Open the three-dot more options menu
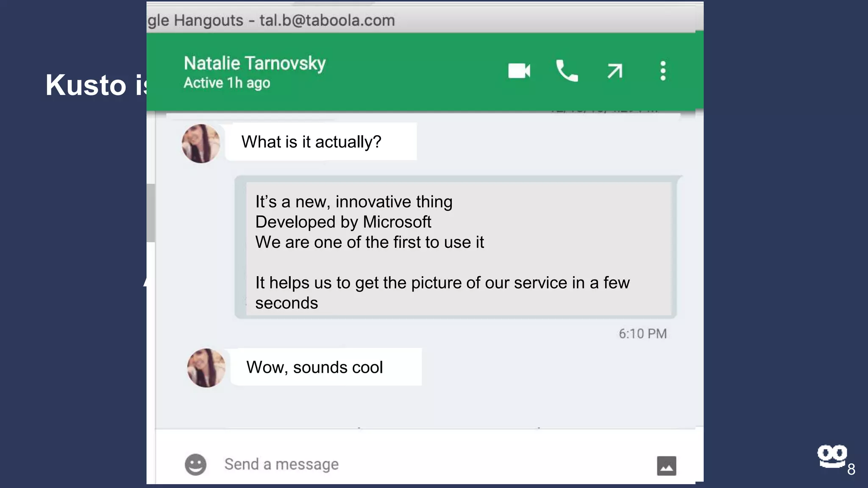Viewport: 868px width, 488px height. pyautogui.click(x=663, y=71)
